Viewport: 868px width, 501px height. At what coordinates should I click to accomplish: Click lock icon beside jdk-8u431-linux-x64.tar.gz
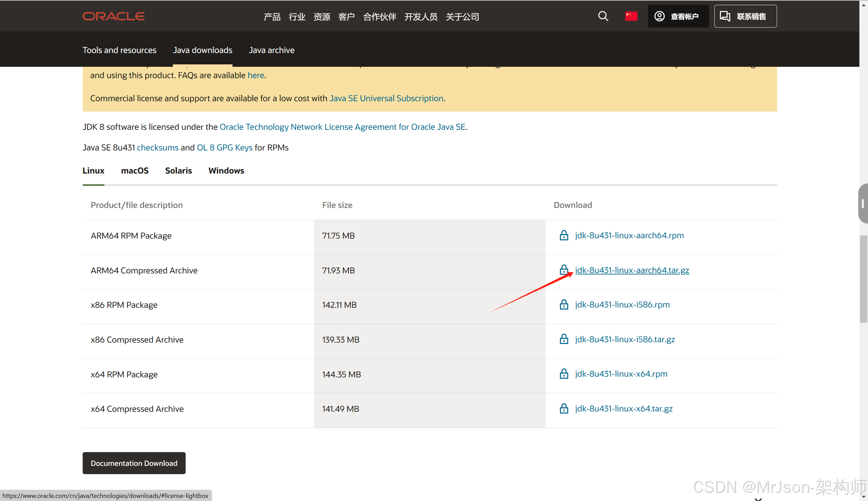point(564,409)
